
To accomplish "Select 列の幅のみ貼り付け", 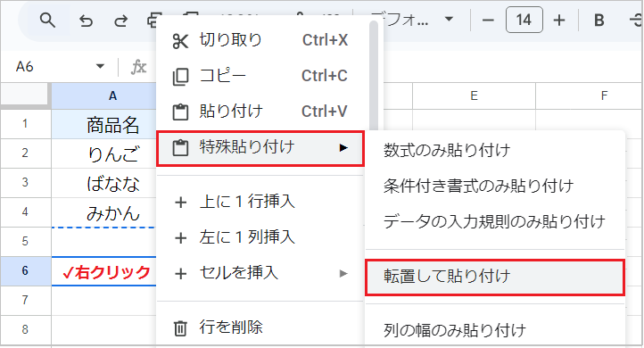I will click(x=495, y=330).
